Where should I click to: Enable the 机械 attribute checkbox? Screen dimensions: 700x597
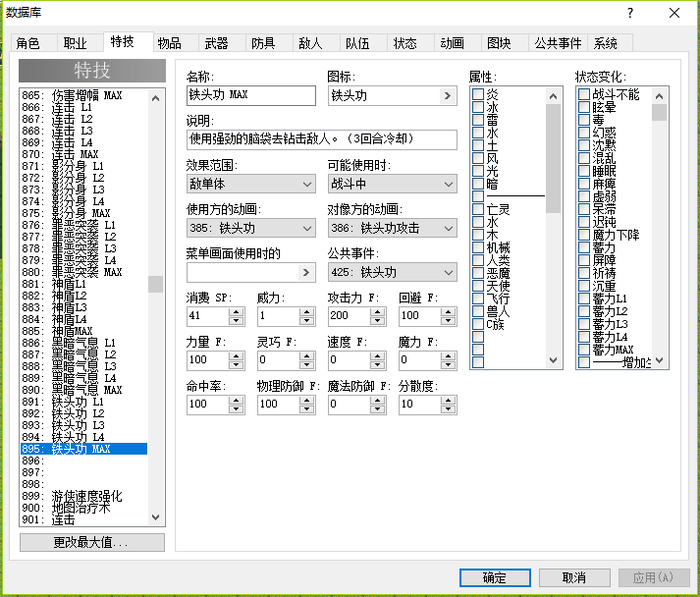[x=478, y=247]
